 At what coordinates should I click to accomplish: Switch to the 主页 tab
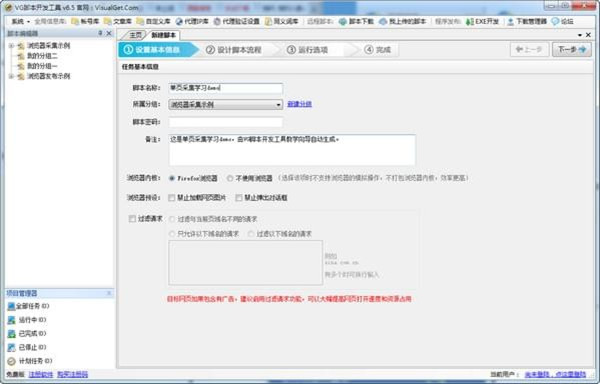click(x=135, y=35)
